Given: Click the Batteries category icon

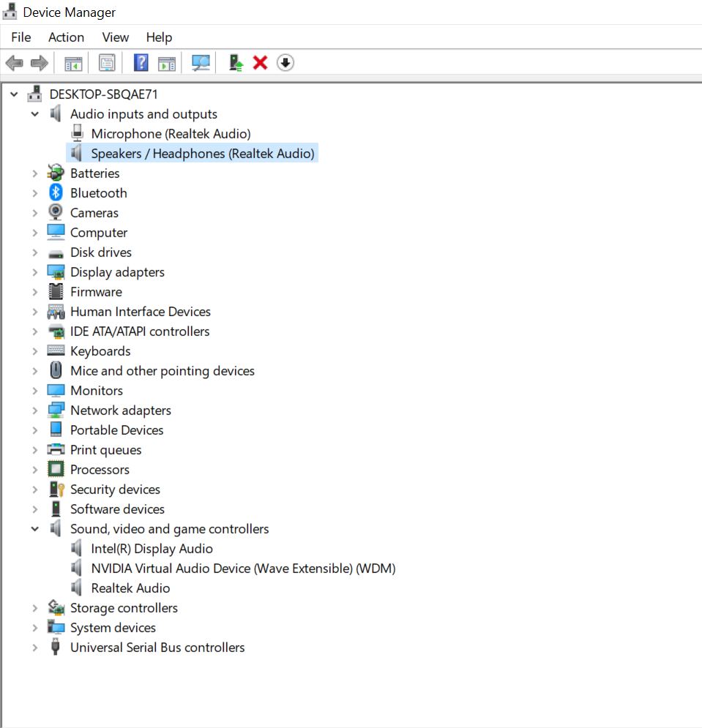Looking at the screenshot, I should (x=56, y=173).
